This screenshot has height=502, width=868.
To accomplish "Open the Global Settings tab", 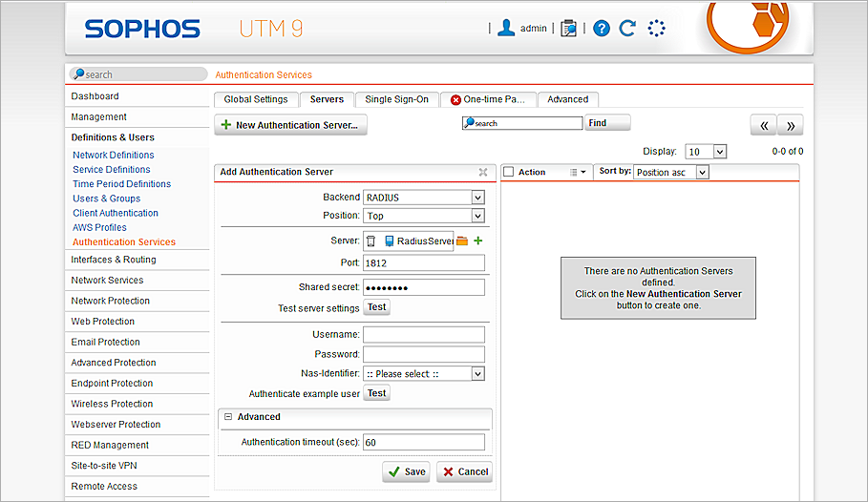I will (255, 99).
